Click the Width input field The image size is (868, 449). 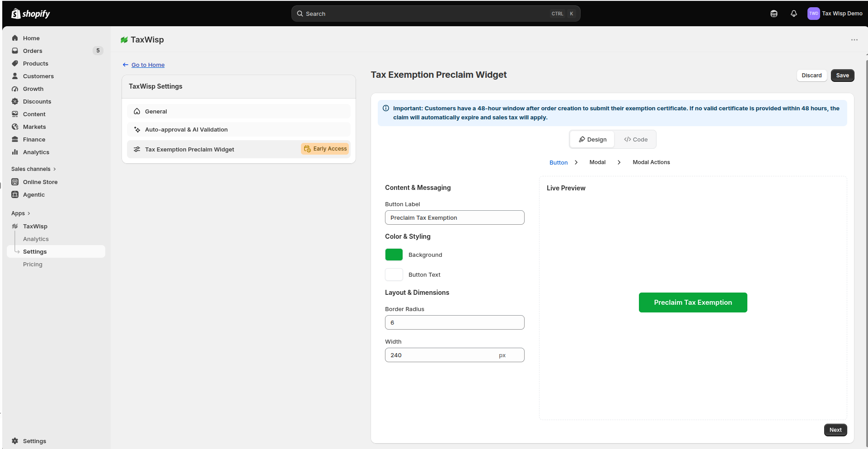click(x=455, y=355)
